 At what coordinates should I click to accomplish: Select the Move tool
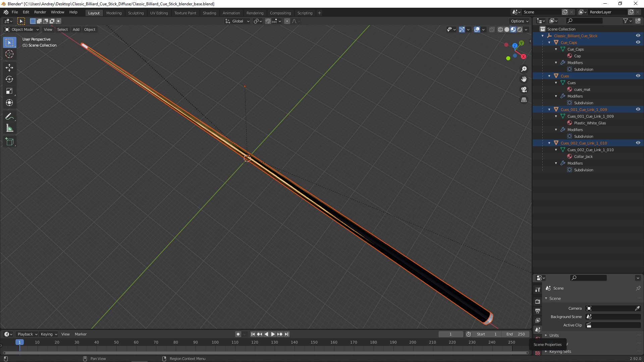(x=9, y=68)
